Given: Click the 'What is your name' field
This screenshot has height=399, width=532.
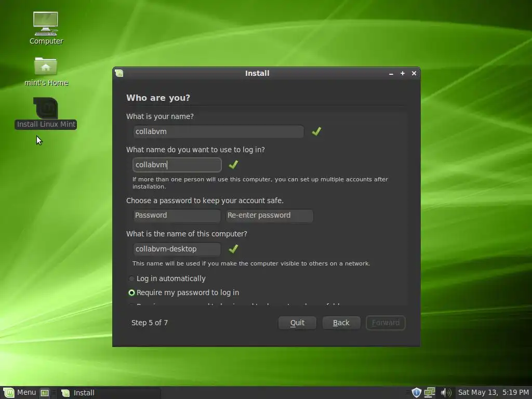Looking at the screenshot, I should click(219, 131).
